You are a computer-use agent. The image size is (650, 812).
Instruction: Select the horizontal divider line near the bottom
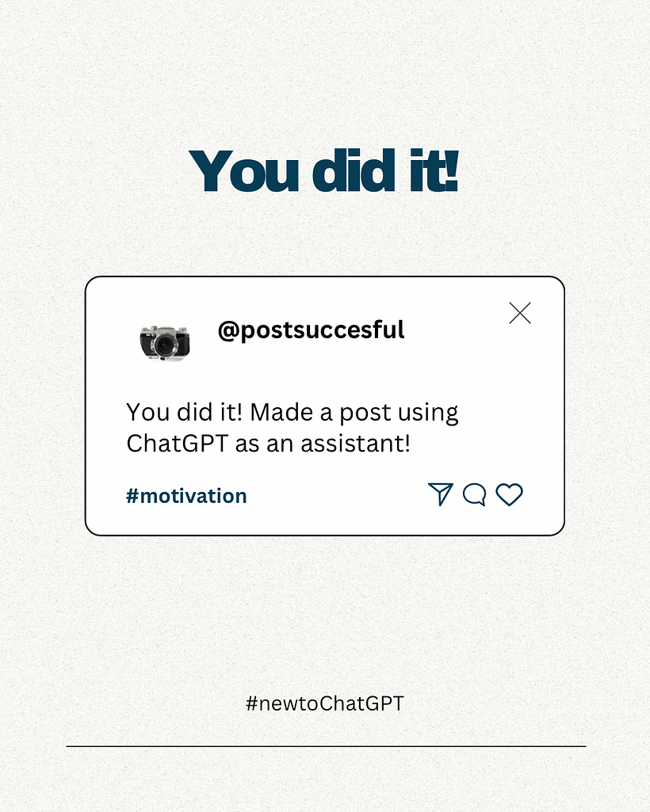(x=326, y=746)
